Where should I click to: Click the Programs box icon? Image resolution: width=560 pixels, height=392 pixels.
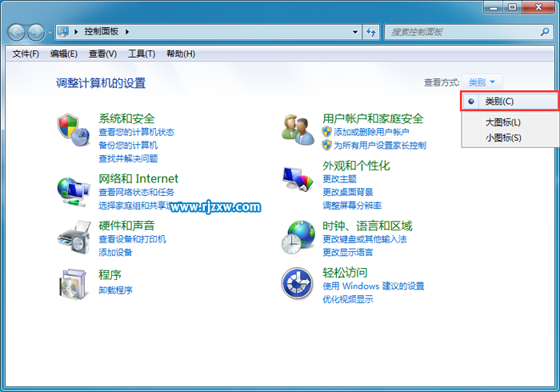coord(73,282)
